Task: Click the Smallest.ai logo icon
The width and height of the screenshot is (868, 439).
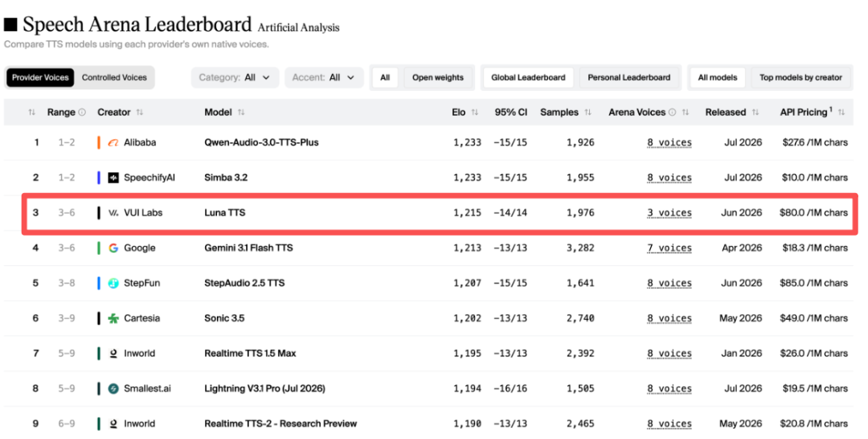Action: (113, 388)
